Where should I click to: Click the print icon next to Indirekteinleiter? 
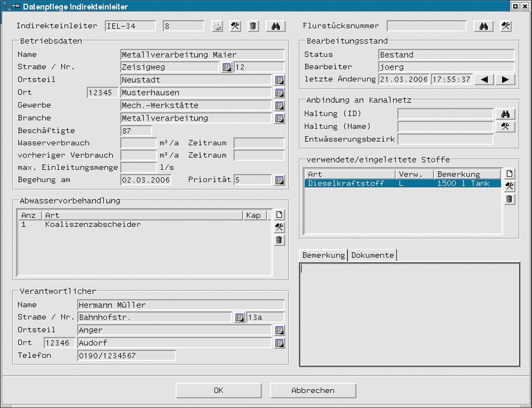217,26
